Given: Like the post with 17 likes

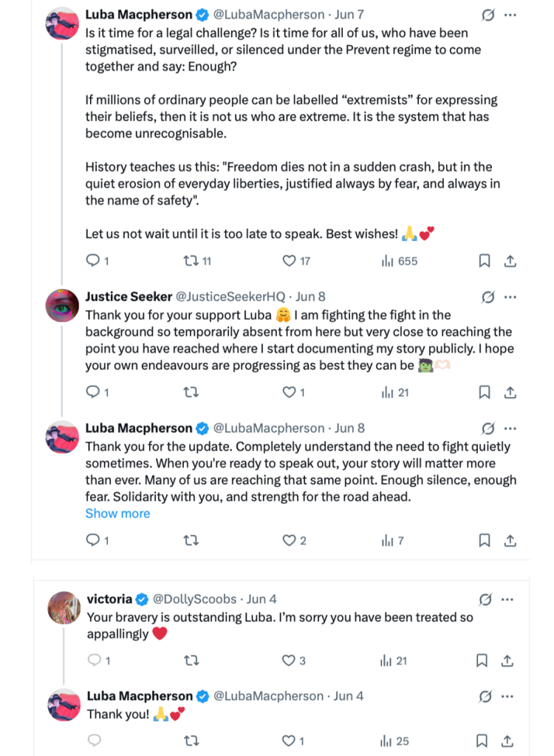Looking at the screenshot, I should click(290, 261).
